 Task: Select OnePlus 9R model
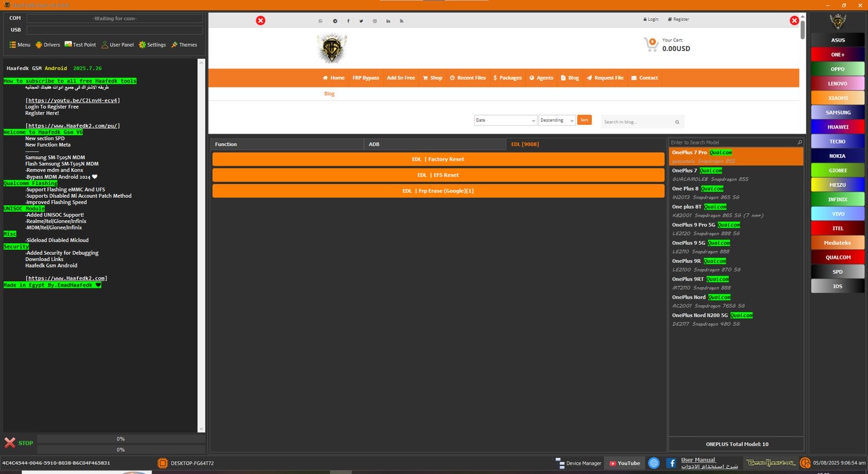click(x=736, y=265)
